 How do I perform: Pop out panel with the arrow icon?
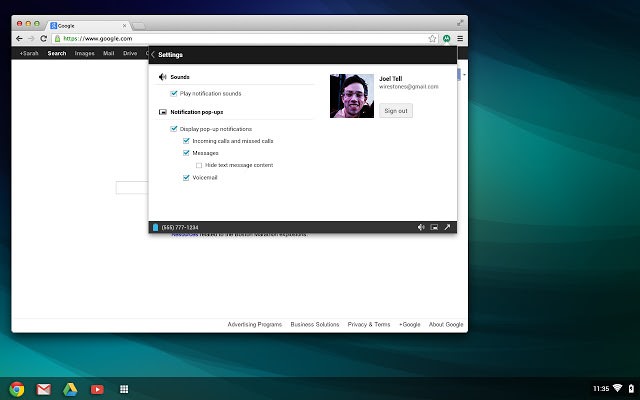pyautogui.click(x=447, y=227)
